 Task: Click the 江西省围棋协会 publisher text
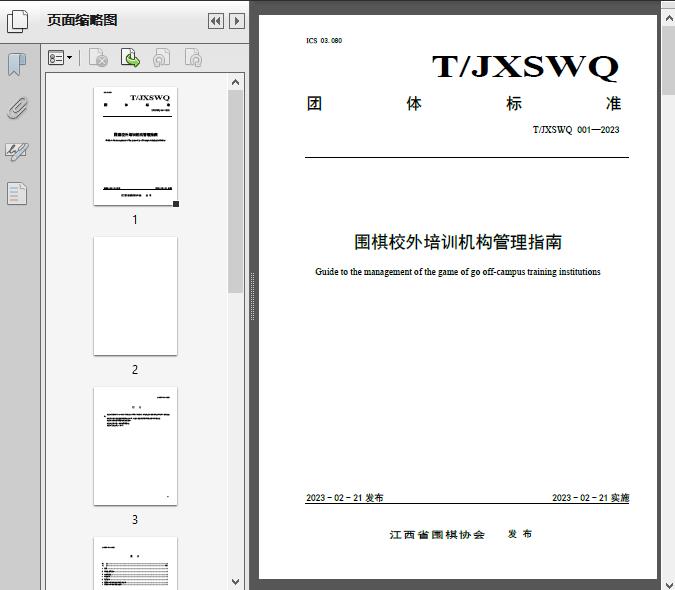click(437, 534)
